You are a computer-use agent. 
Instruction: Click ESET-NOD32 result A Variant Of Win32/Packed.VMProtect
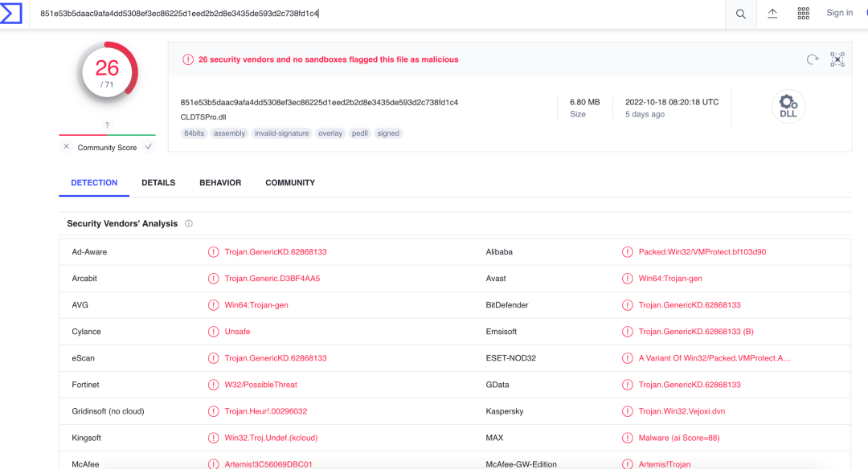[714, 358]
